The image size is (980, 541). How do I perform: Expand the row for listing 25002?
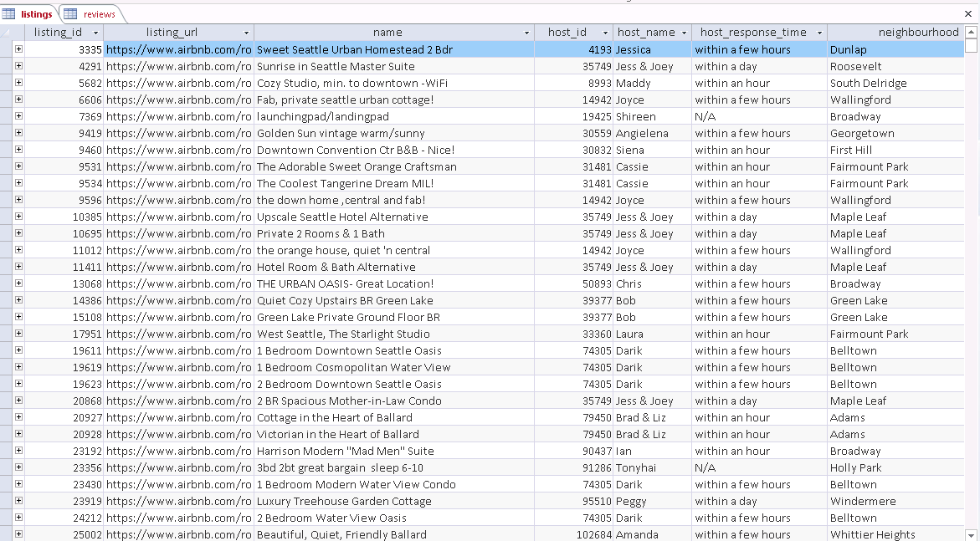(18, 534)
